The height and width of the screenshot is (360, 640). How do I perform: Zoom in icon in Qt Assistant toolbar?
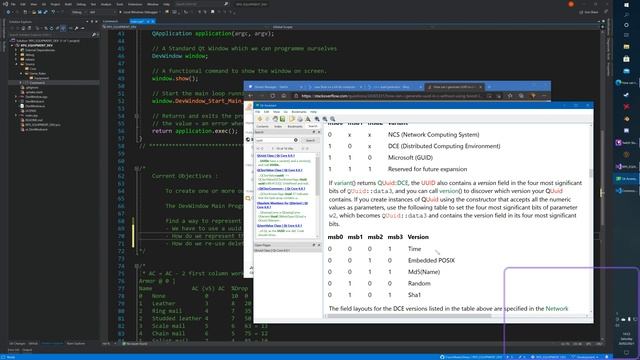(317, 119)
